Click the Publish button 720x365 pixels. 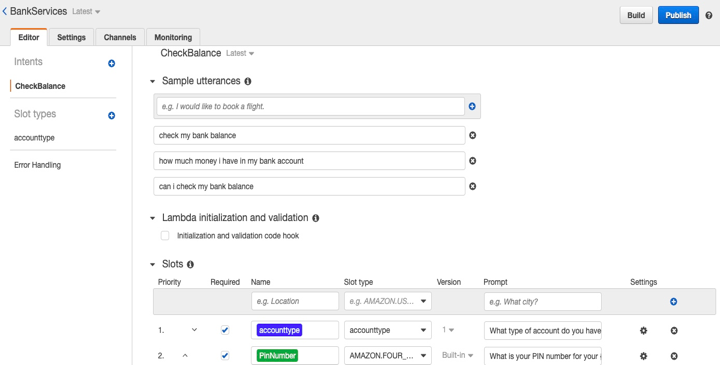(x=678, y=15)
